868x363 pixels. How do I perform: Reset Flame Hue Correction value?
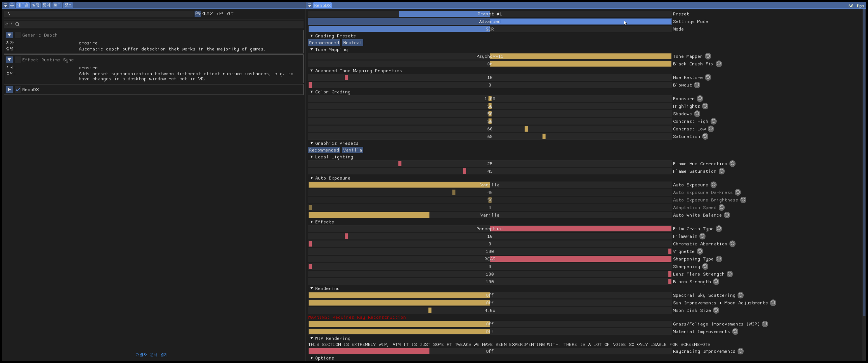pos(732,164)
